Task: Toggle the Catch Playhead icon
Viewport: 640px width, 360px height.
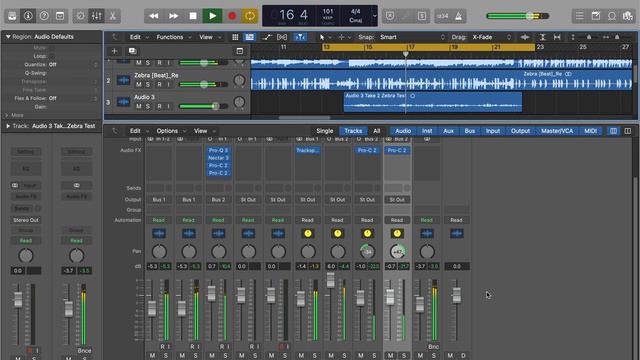Action: pyautogui.click(x=300, y=37)
